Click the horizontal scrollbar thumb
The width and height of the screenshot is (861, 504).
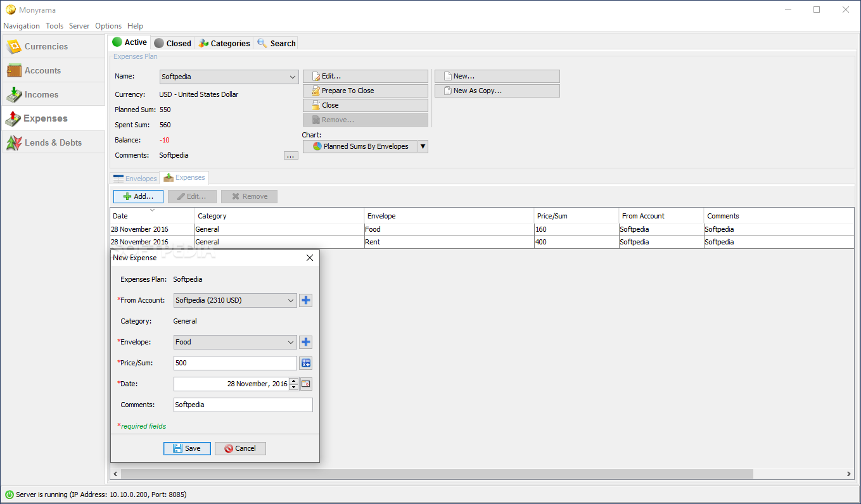tap(437, 474)
